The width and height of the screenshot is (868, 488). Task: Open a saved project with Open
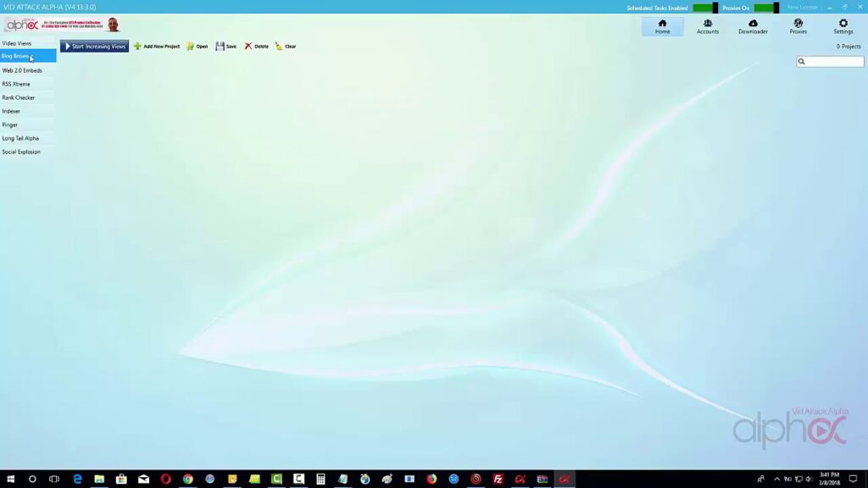coord(197,47)
